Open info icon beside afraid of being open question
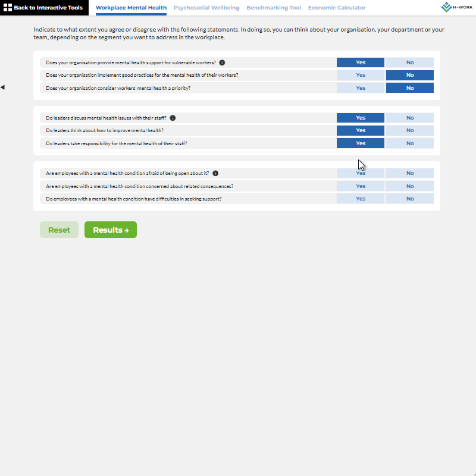The image size is (476, 476). [x=215, y=173]
